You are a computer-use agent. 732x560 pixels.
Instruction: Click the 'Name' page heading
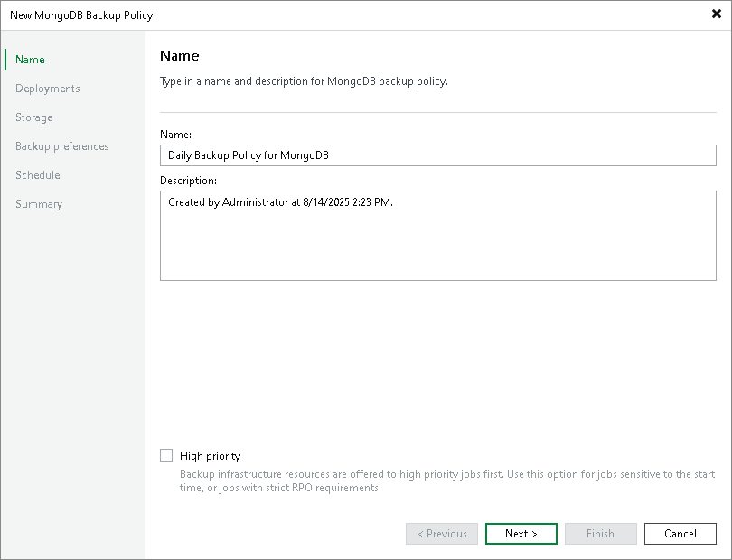(x=180, y=55)
